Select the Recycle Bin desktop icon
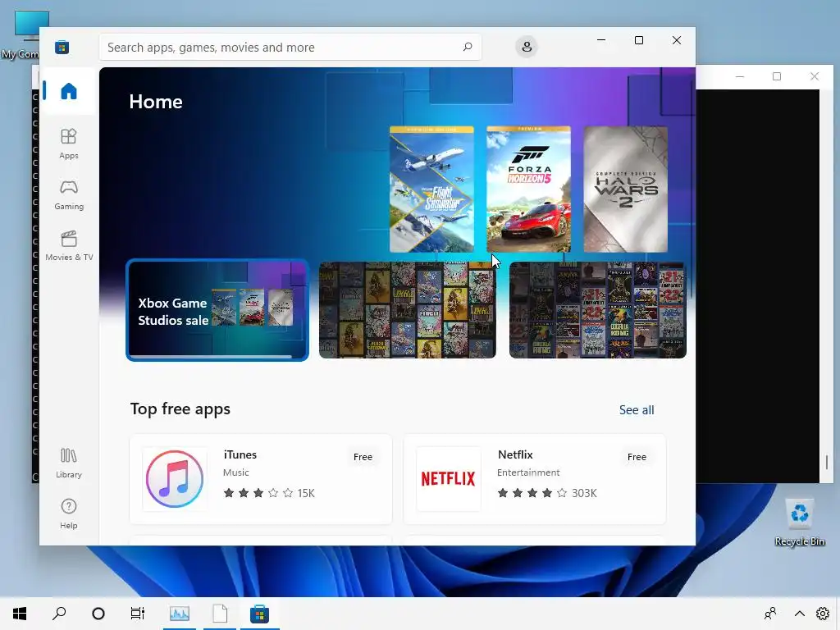 point(799,523)
